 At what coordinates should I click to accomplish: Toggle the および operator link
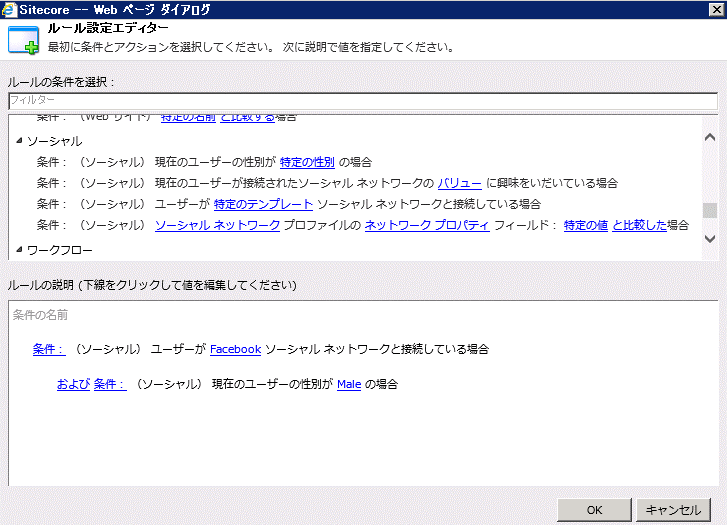[x=73, y=384]
